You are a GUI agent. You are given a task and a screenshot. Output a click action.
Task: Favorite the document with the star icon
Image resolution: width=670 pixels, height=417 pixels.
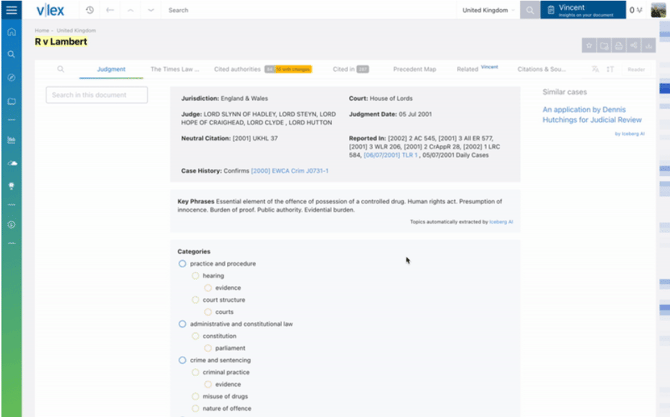click(589, 45)
